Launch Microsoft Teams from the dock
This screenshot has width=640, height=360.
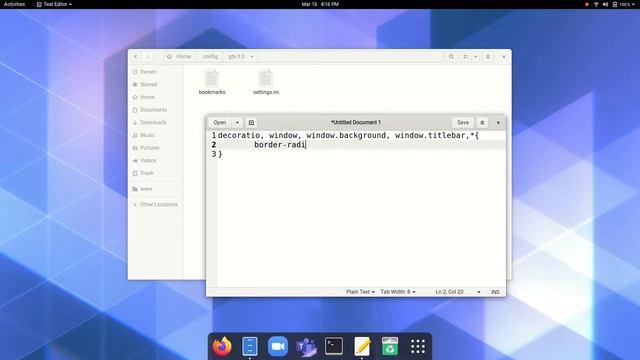[306, 347]
